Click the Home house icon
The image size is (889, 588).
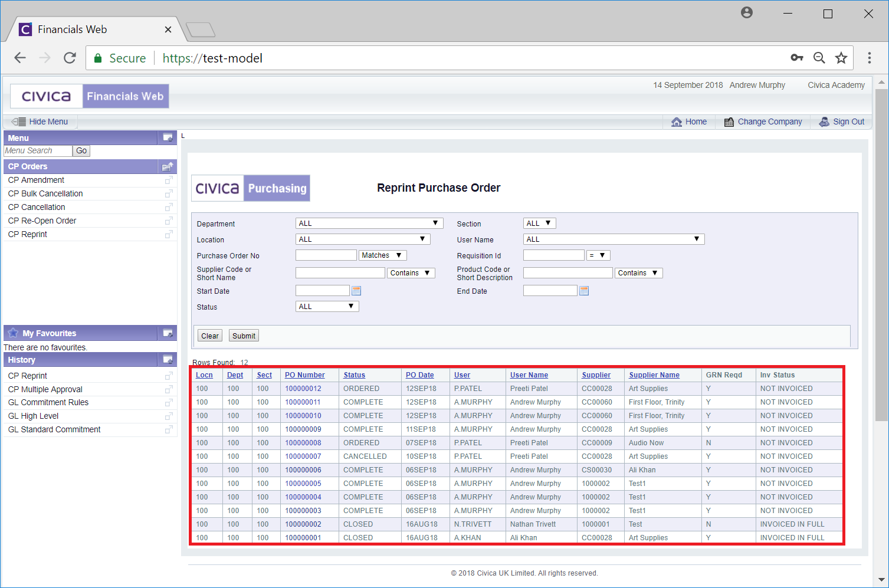click(x=677, y=121)
